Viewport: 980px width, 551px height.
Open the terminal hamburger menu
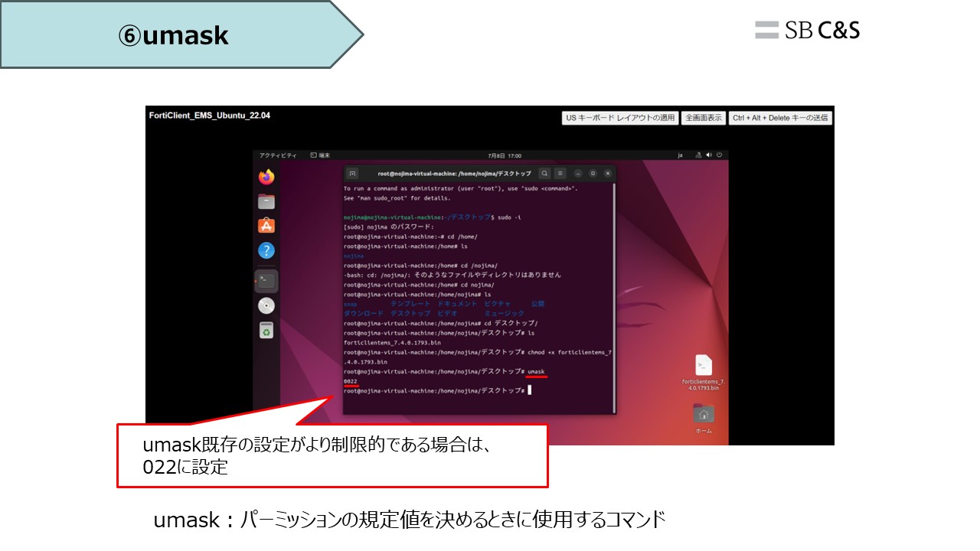560,174
